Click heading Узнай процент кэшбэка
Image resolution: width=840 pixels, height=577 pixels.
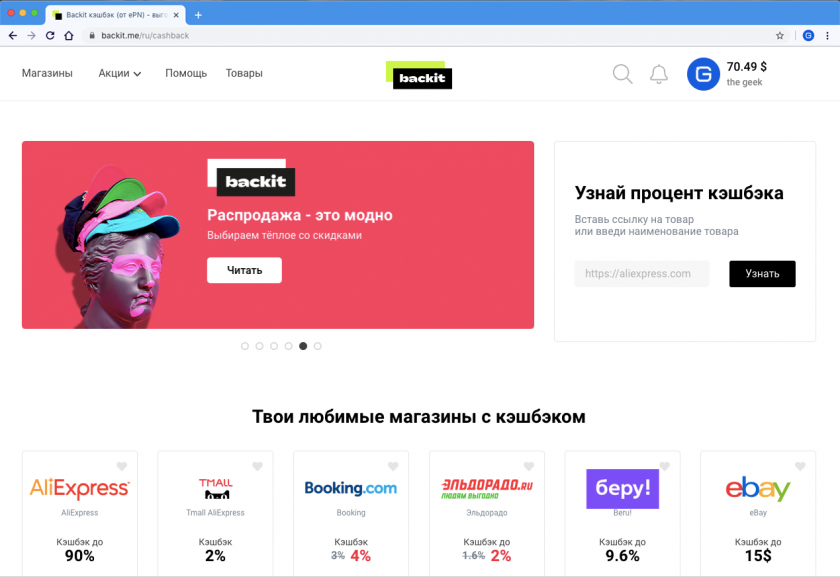[x=679, y=193]
